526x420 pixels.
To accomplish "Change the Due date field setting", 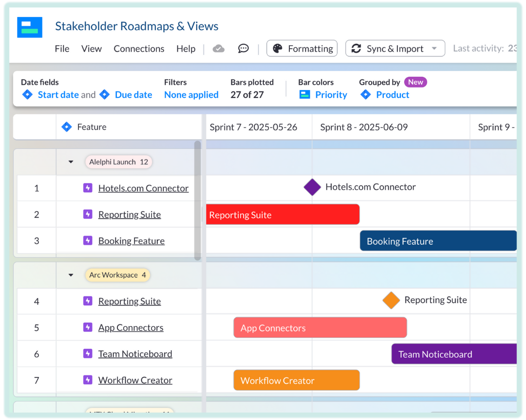I will [x=133, y=95].
